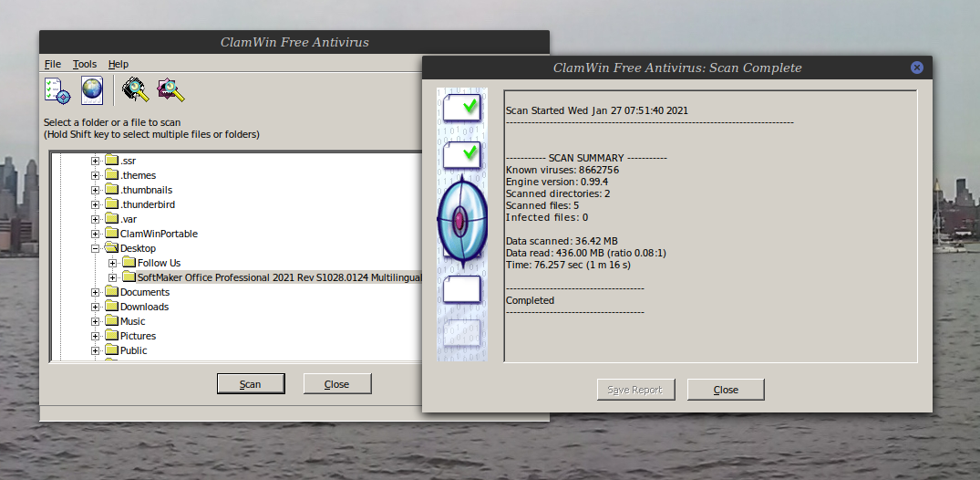This screenshot has width=980, height=480.
Task: Click 'Time: 76.257 sec' line in report
Action: click(x=568, y=265)
